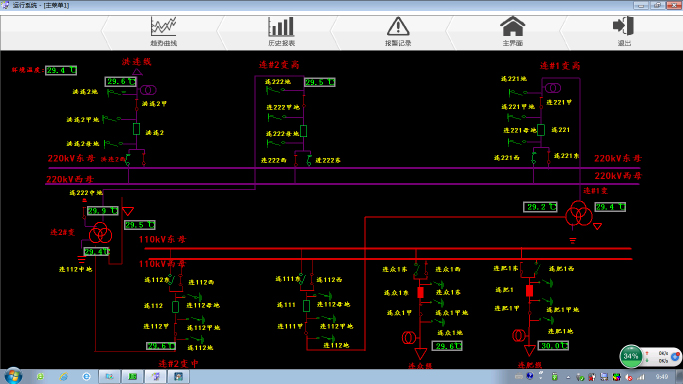Viewport: 683px width, 384px height.
Task: Launch Internet Explorer from the taskbar
Action: [x=86, y=377]
